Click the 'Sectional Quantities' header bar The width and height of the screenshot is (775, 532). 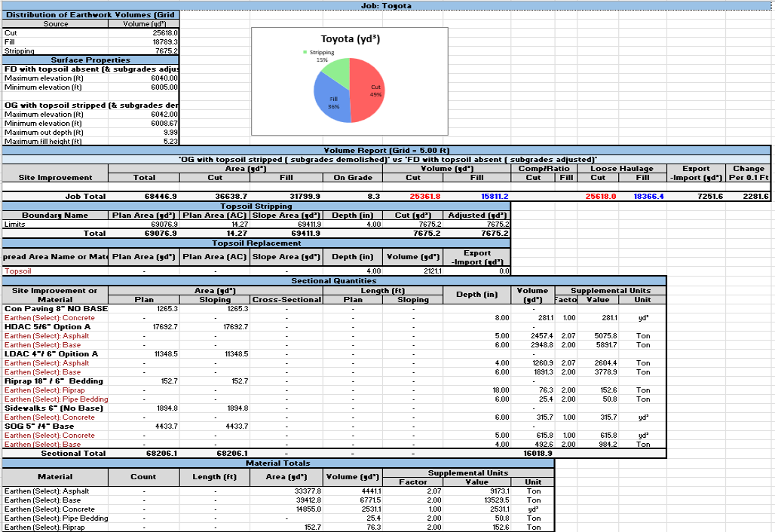point(335,281)
